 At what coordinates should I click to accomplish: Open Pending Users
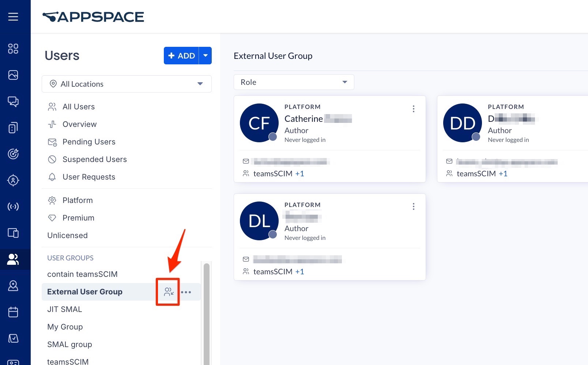tap(89, 142)
